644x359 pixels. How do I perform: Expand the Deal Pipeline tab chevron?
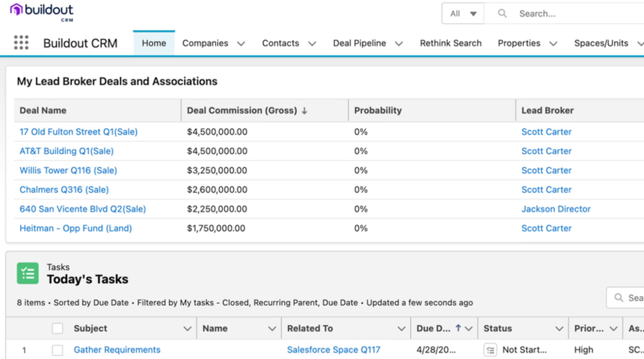399,44
